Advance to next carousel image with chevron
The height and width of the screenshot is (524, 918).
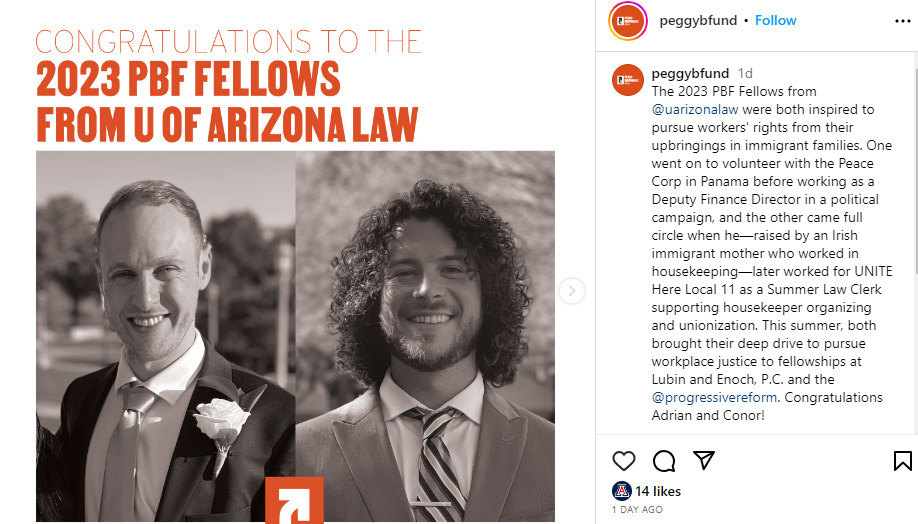(x=572, y=291)
